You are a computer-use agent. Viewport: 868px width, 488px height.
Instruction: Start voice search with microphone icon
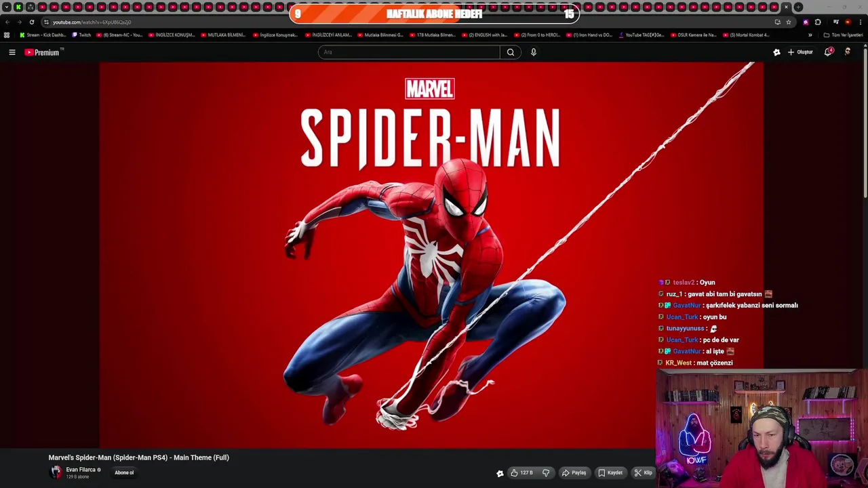tap(534, 52)
